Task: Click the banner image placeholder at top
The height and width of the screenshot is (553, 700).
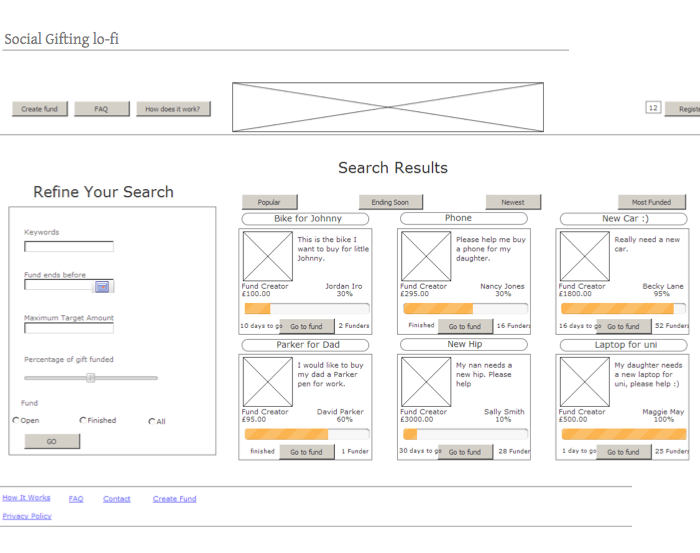Action: 388,107
